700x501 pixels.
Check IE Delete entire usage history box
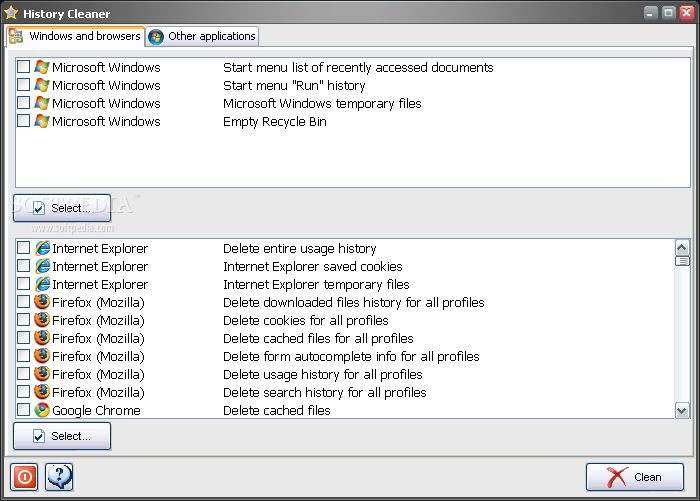pyautogui.click(x=23, y=247)
